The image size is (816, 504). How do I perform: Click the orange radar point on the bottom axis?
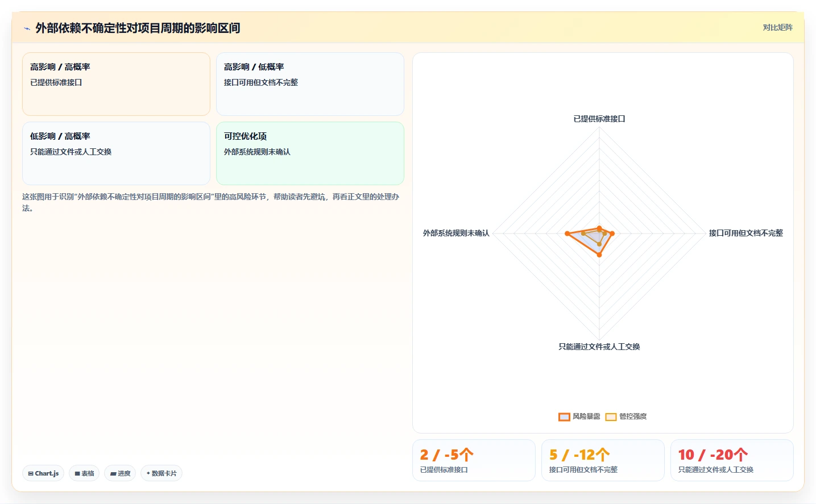coord(599,255)
